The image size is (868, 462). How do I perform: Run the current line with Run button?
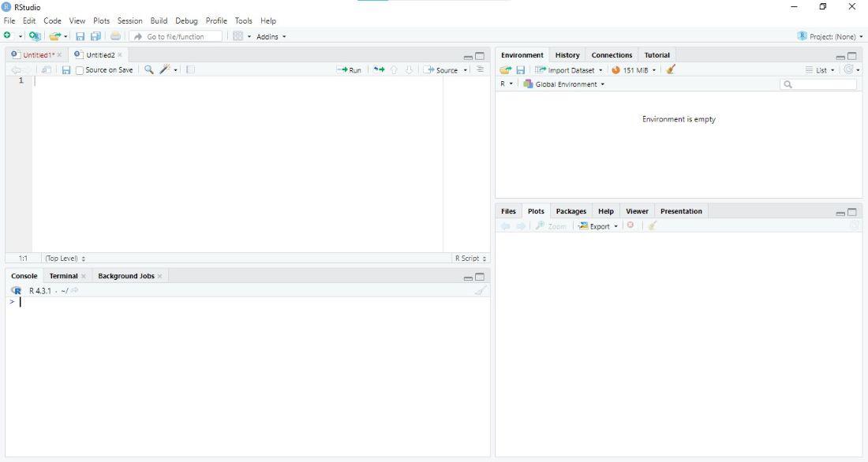pos(350,70)
